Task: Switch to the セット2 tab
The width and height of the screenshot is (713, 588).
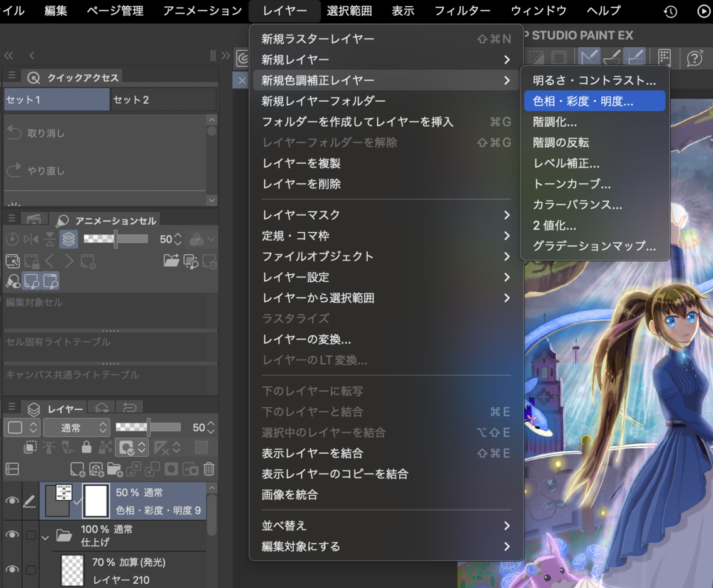Action: point(164,100)
